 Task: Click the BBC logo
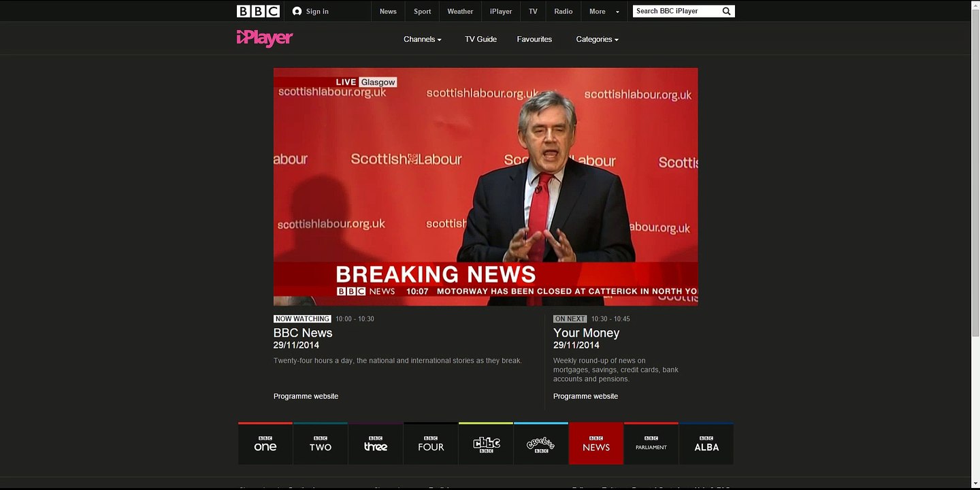pos(258,11)
